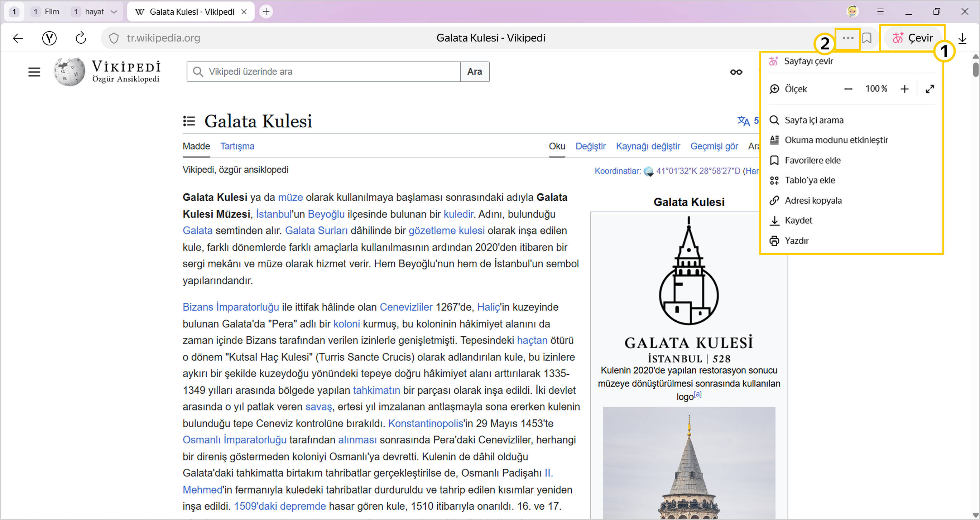Click the Vikipedi search field
The height and width of the screenshot is (520, 980).
[x=323, y=72]
